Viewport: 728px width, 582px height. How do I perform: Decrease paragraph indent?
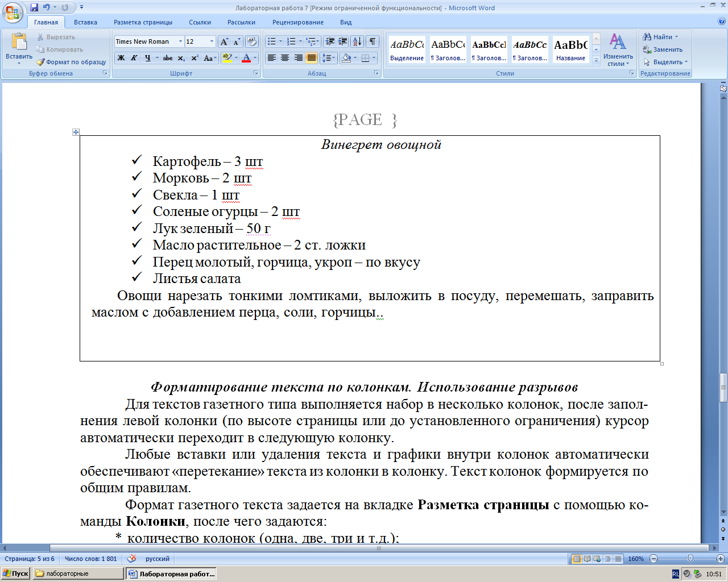(330, 41)
